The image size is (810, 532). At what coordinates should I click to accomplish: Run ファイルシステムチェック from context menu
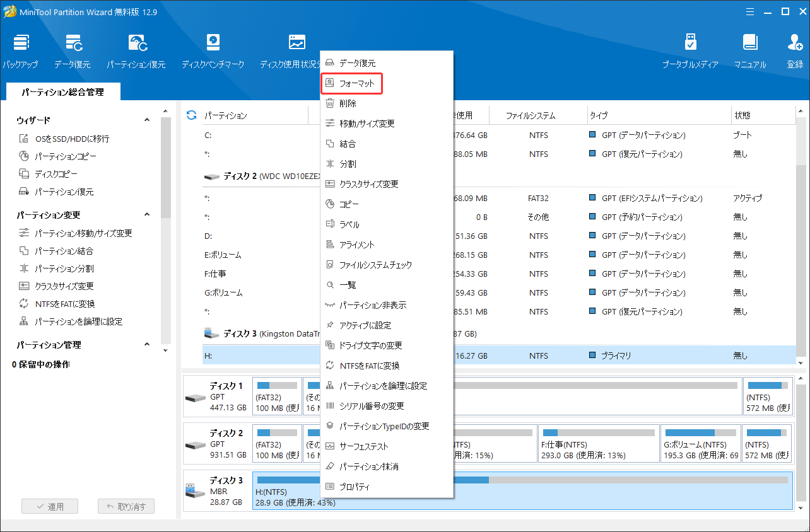[386, 265]
